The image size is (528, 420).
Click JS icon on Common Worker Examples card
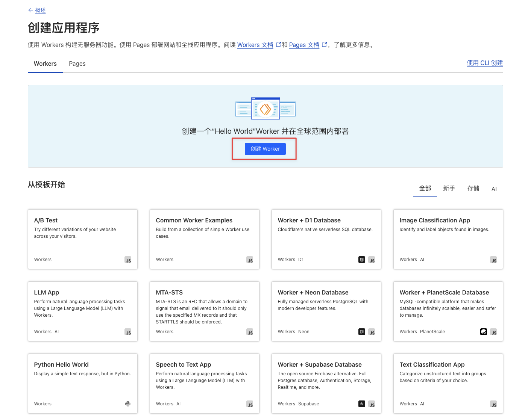(250, 260)
